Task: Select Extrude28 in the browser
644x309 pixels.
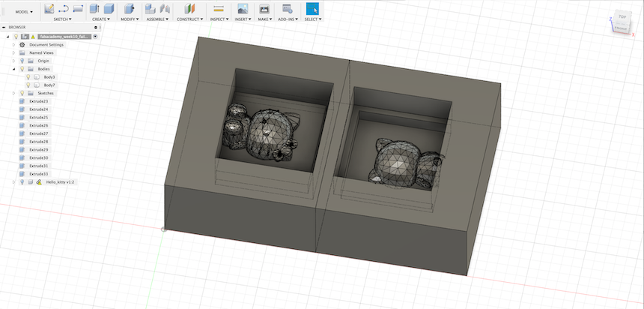Action: point(39,142)
